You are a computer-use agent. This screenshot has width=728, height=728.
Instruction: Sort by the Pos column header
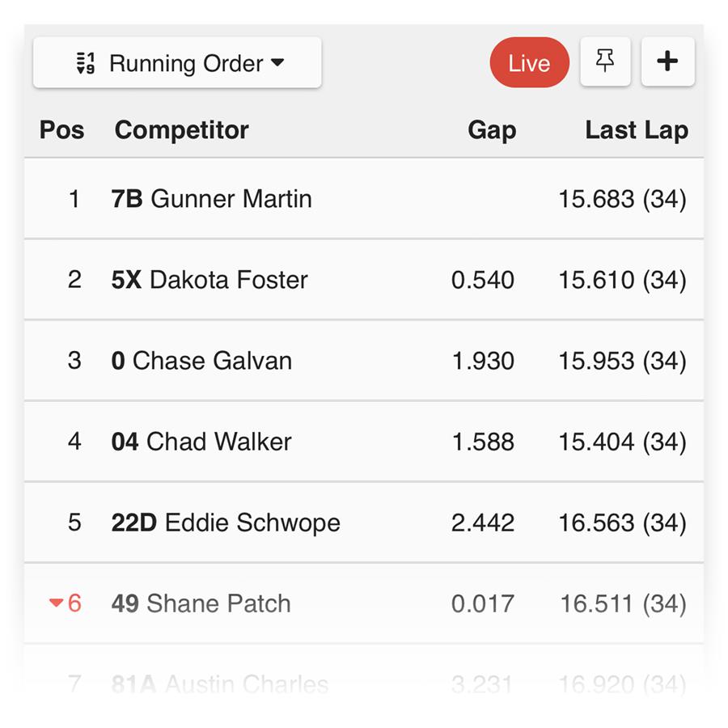(61, 129)
